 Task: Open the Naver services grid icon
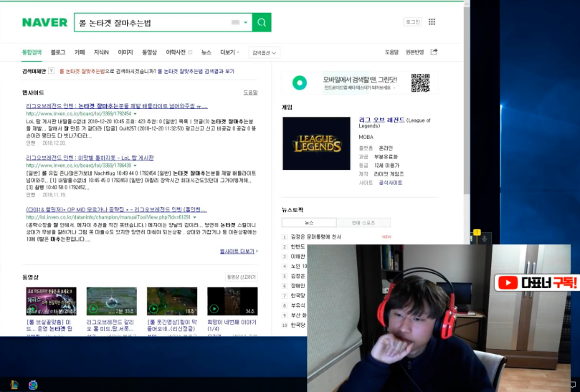[x=432, y=21]
